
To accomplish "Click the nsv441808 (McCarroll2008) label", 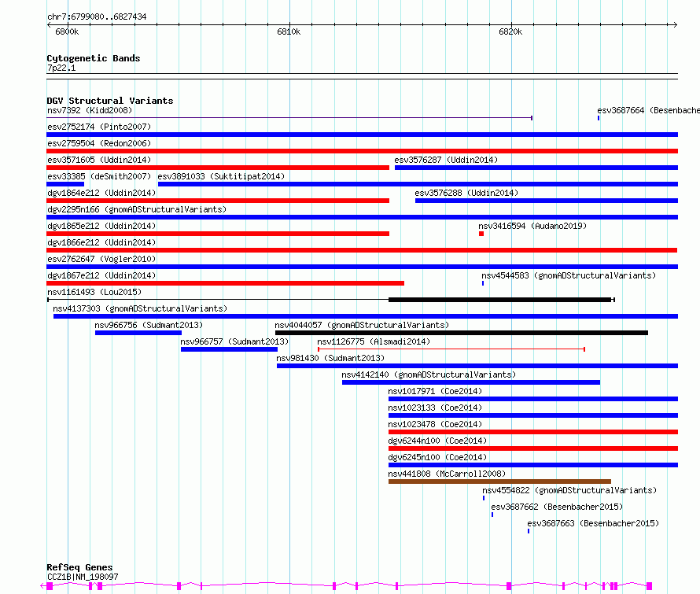I will [447, 474].
